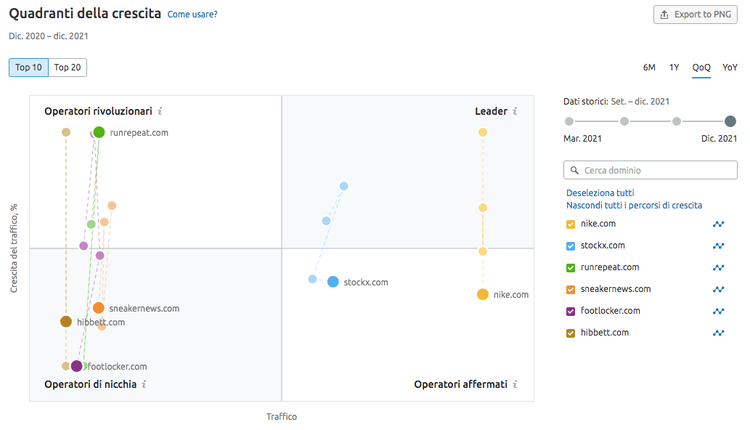Uncheck the nike.com checkbox
750x430 pixels.
(x=570, y=224)
